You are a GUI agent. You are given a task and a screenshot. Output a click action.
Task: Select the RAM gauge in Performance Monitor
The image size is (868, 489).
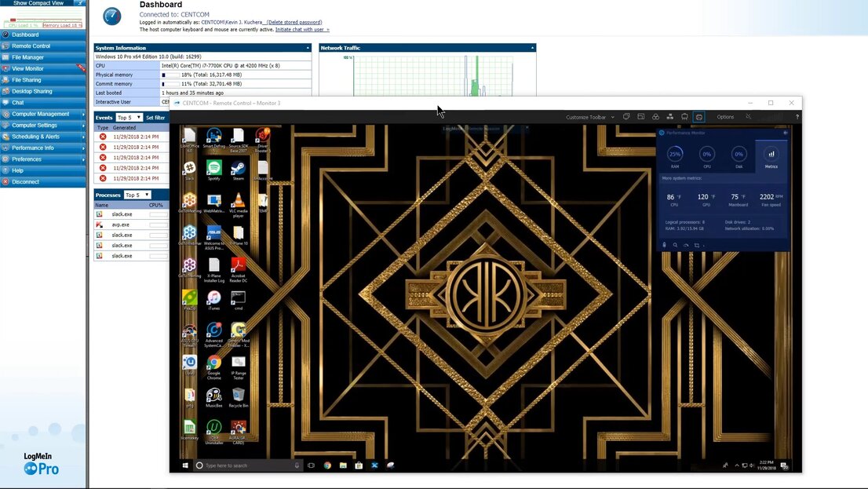[674, 155]
